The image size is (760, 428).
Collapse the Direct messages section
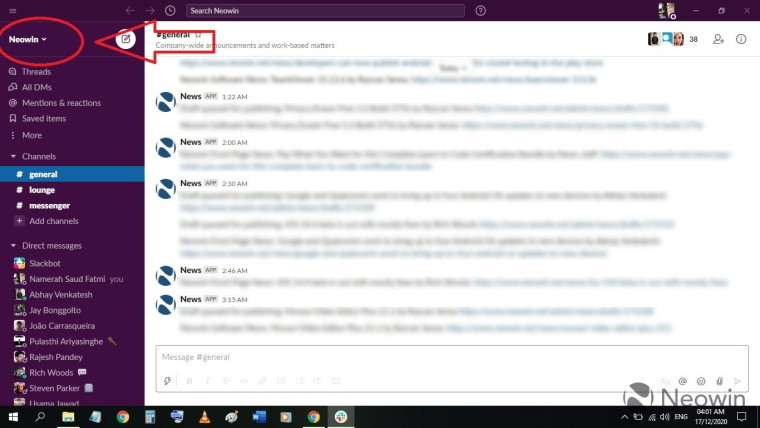(x=13, y=246)
